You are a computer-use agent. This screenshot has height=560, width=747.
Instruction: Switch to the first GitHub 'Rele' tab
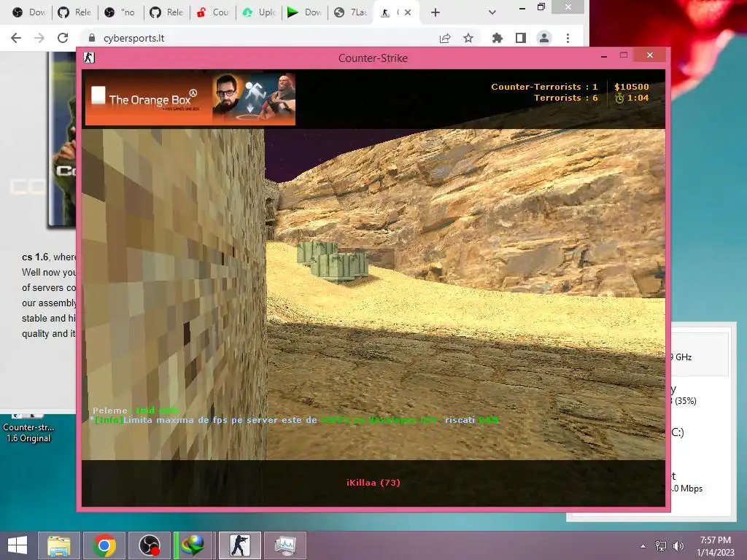[75, 12]
